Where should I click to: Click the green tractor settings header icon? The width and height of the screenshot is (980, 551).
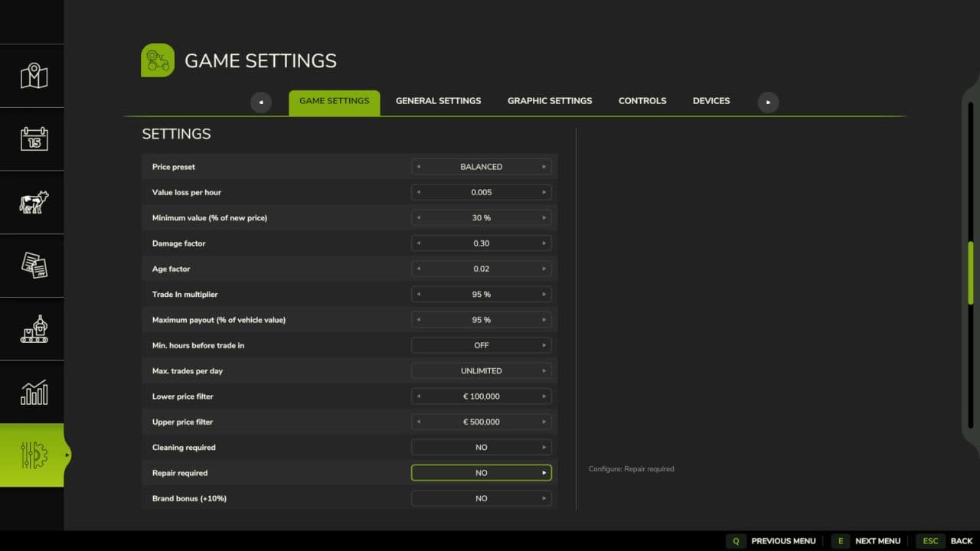click(158, 60)
